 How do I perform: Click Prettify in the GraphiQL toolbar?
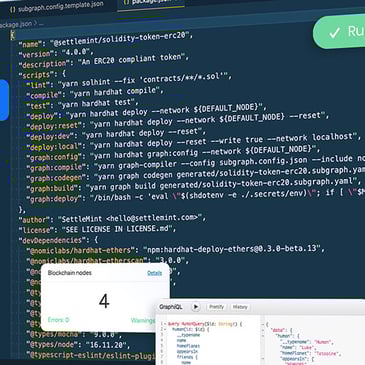coord(216,307)
